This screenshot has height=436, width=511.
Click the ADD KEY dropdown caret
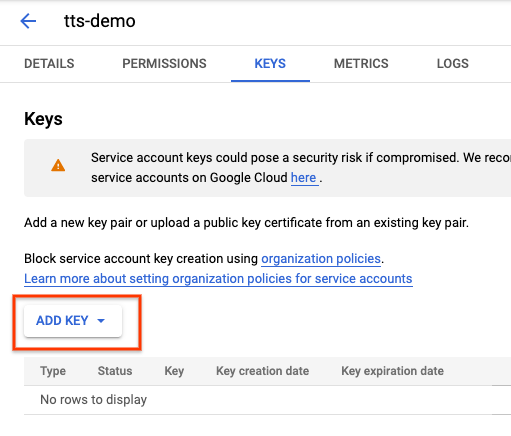coord(101,321)
